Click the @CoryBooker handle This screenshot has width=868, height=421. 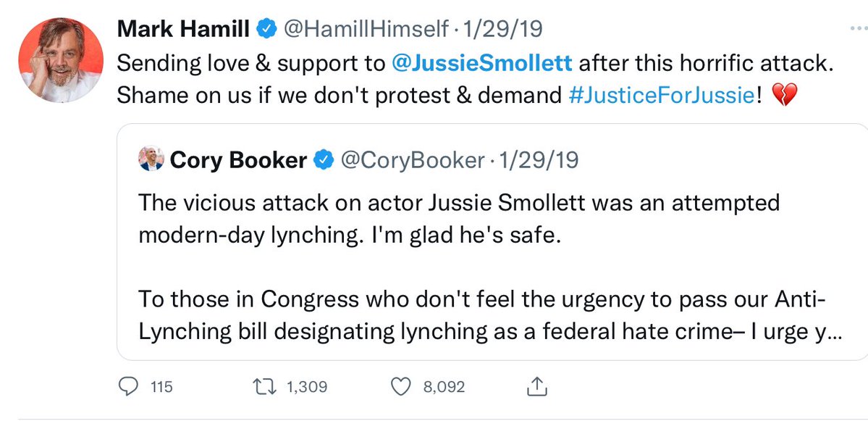[x=410, y=160]
